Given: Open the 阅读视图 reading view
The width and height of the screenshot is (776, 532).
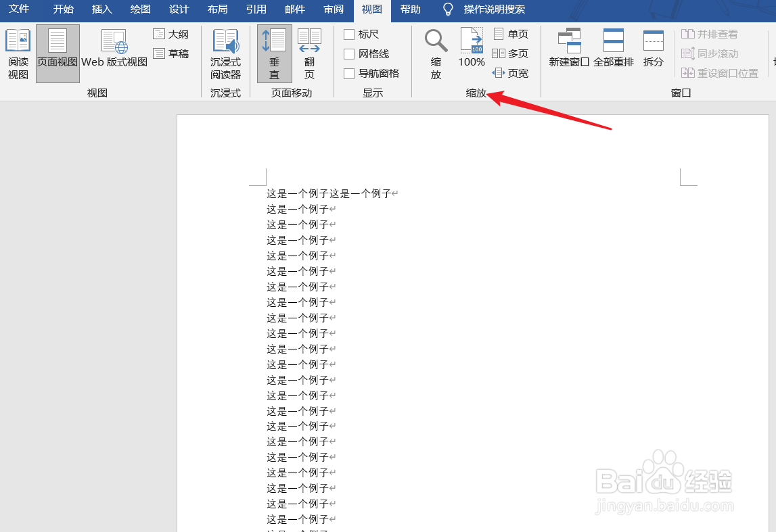Looking at the screenshot, I should tap(18, 54).
